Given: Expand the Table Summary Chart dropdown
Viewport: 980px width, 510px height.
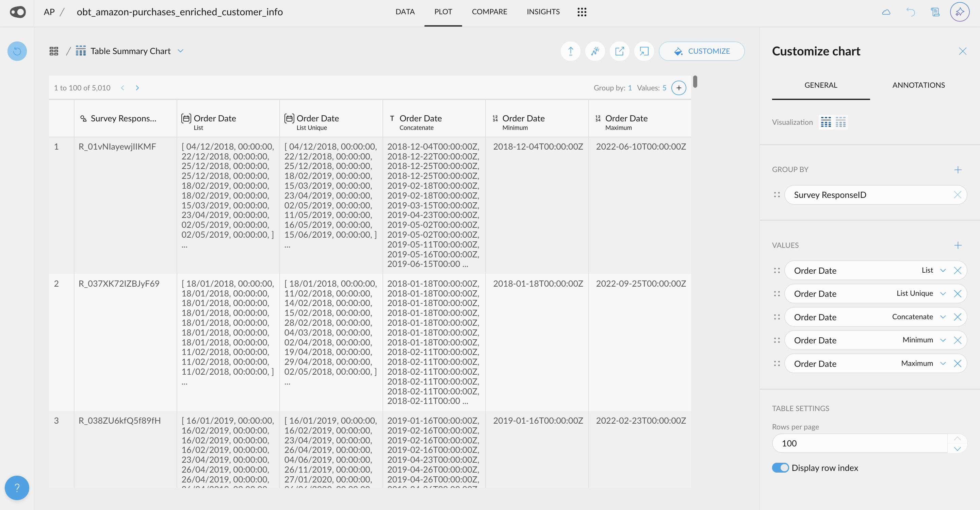Looking at the screenshot, I should (x=181, y=51).
